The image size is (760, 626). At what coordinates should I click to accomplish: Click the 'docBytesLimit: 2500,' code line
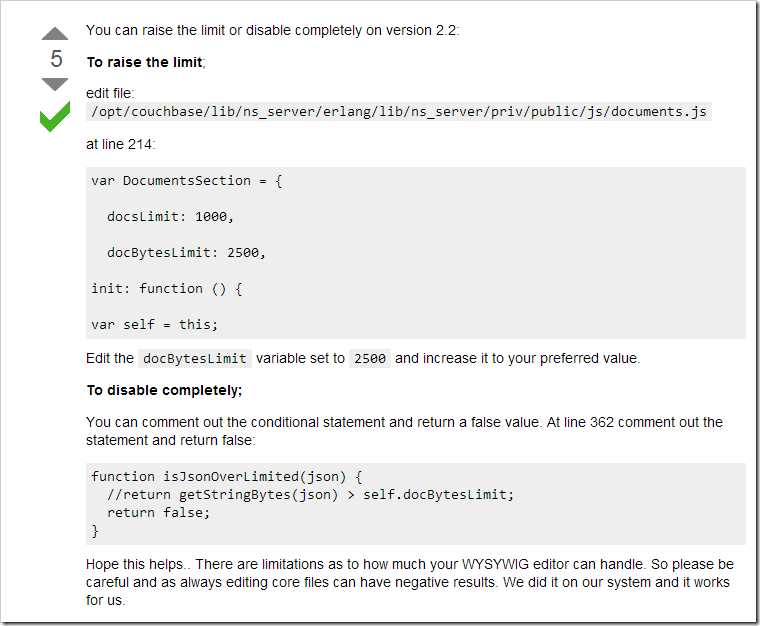pyautogui.click(x=186, y=252)
